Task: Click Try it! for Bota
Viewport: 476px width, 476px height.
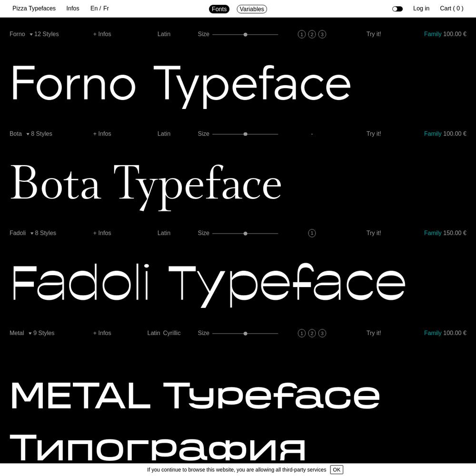Action: point(374,134)
